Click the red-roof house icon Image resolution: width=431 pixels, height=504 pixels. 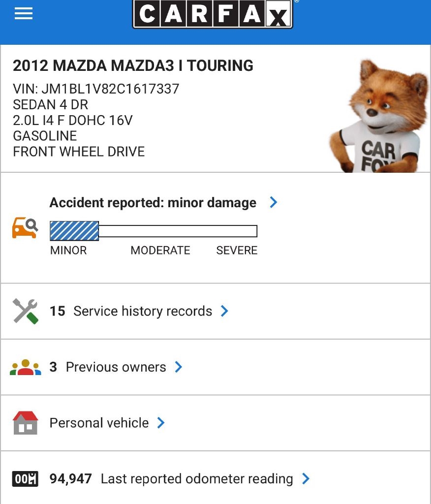click(x=25, y=423)
